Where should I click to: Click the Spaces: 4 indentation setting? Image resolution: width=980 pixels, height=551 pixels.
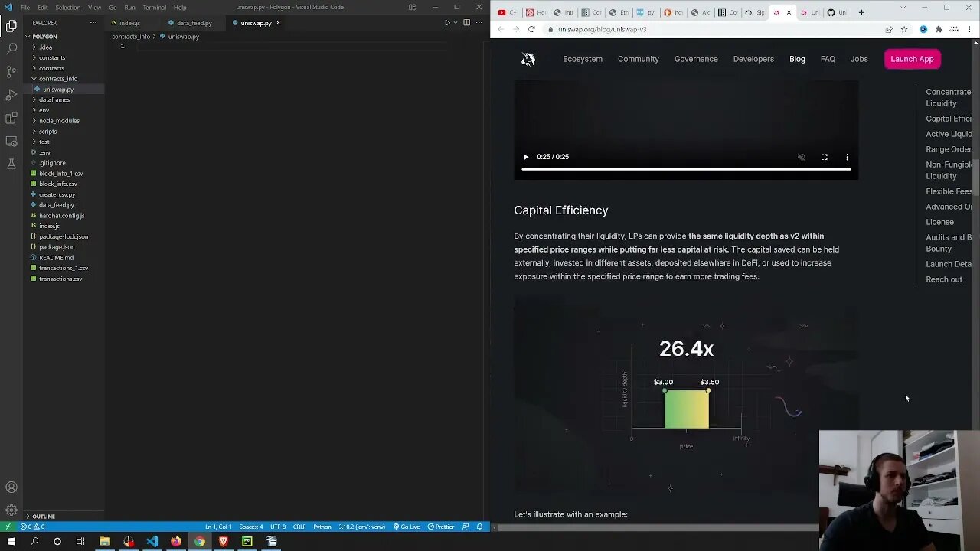[251, 527]
